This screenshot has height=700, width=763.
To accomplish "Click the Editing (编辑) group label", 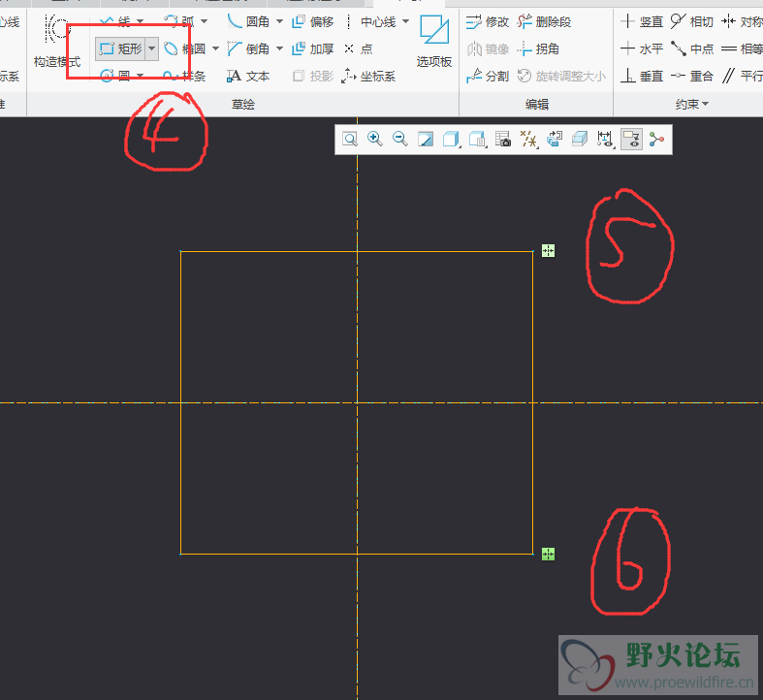I will 537,104.
